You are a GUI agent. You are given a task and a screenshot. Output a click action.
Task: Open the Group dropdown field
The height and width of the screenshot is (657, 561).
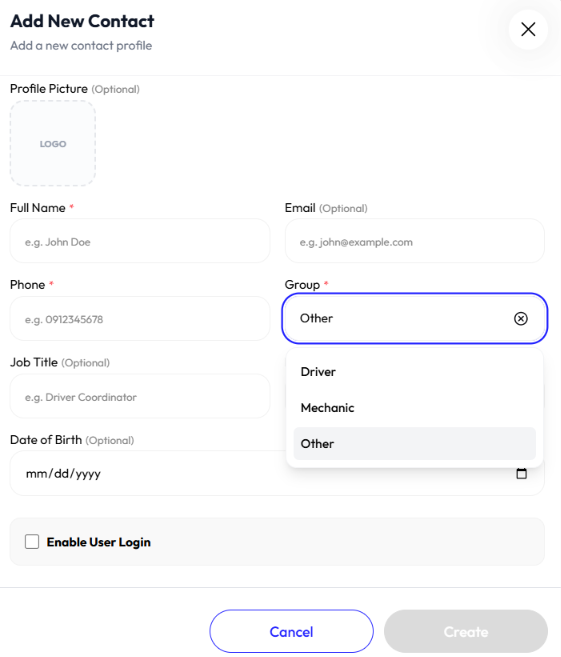(414, 318)
